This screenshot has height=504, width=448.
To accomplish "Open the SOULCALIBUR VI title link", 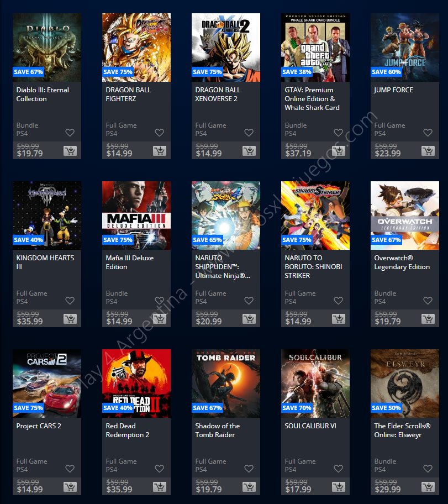I will tap(310, 426).
